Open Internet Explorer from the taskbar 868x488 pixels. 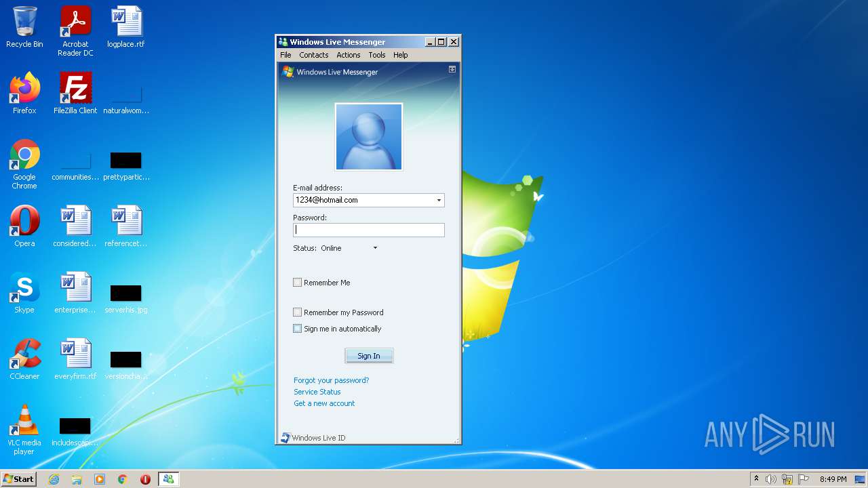[x=54, y=479]
